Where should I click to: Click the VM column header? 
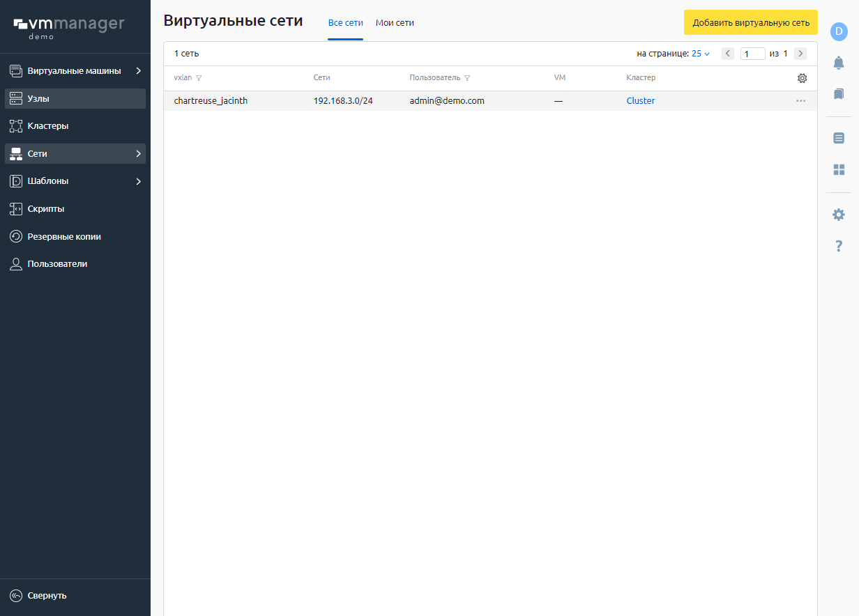tap(560, 78)
